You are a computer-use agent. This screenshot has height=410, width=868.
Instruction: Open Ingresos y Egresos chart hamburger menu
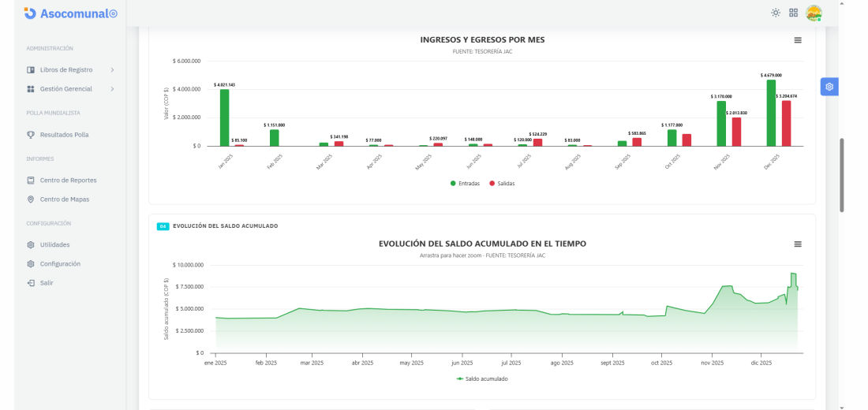pyautogui.click(x=798, y=40)
